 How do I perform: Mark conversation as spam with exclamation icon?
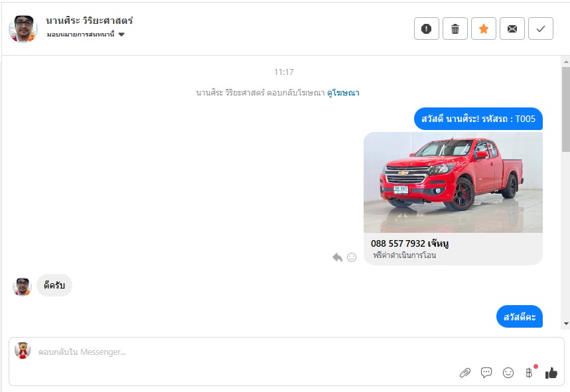[427, 29]
